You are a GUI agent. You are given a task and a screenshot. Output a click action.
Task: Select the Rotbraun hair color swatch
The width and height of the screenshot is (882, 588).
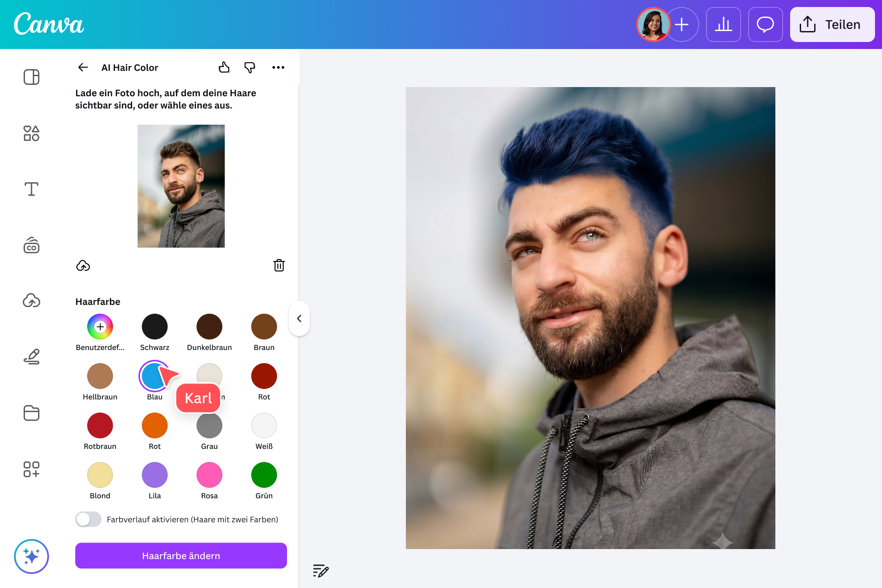pos(100,425)
